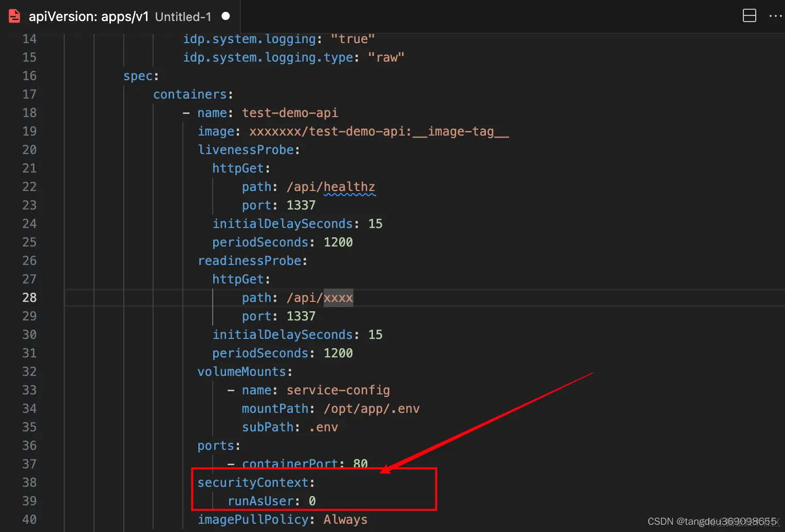The height and width of the screenshot is (532, 785).
Task: Click the 'httpGet' key on line 21
Action: [238, 168]
